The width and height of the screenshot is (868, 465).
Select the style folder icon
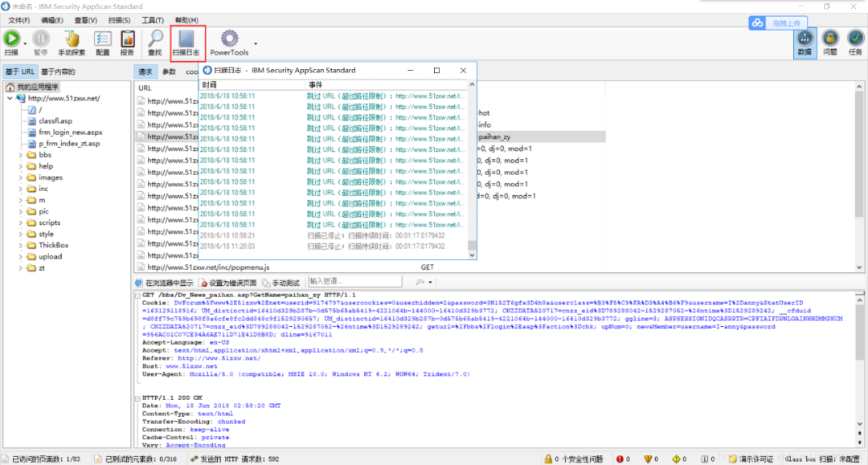(x=31, y=234)
